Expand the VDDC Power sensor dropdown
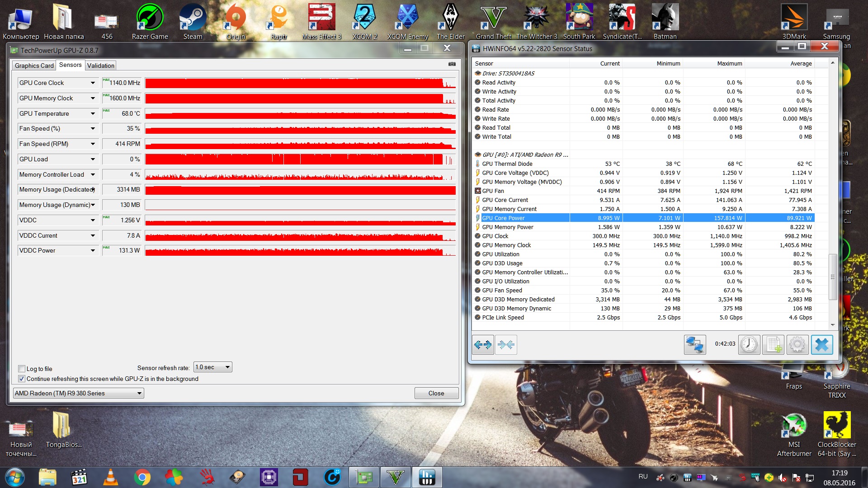The width and height of the screenshot is (868, 488). pyautogui.click(x=93, y=251)
